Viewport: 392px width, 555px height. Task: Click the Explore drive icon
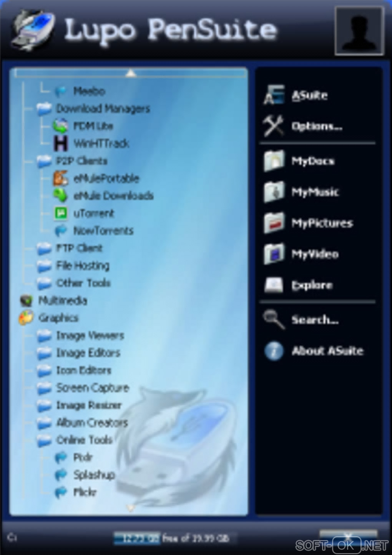pos(274,285)
